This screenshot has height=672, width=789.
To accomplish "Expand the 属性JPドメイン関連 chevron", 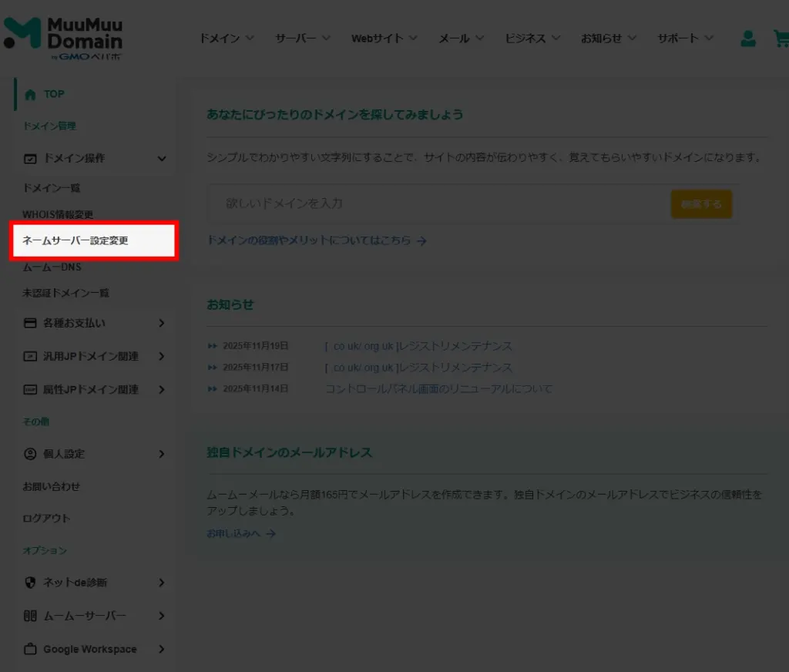I will [162, 390].
